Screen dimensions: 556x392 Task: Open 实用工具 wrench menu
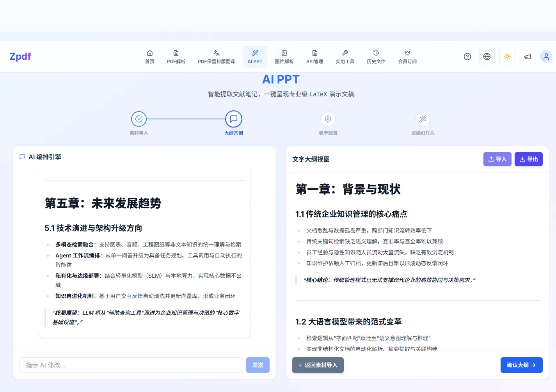[345, 57]
